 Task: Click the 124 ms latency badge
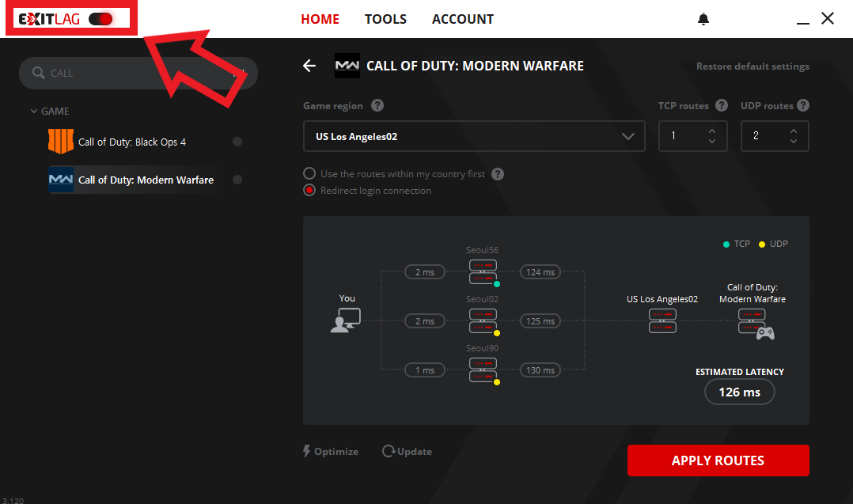click(540, 272)
